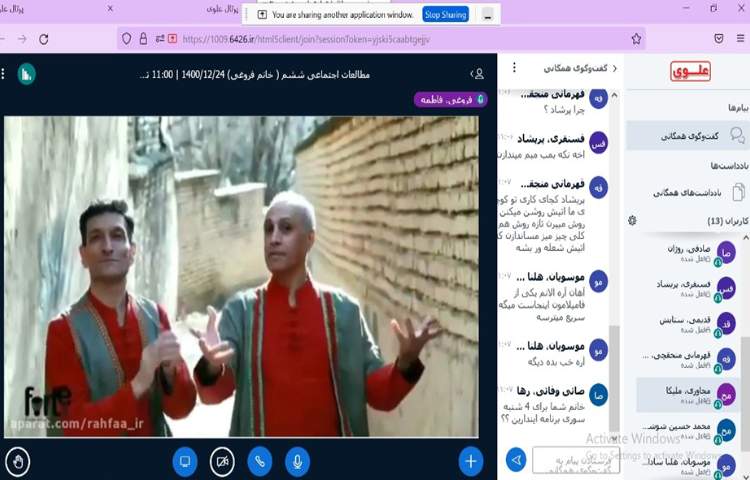Click the share screen monitor button
Image resolution: width=750 pixels, height=480 pixels.
(x=185, y=461)
